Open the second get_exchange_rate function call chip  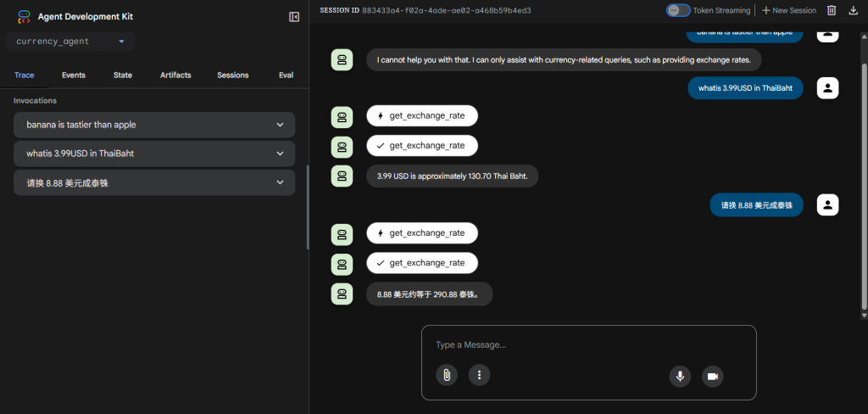pos(422,232)
